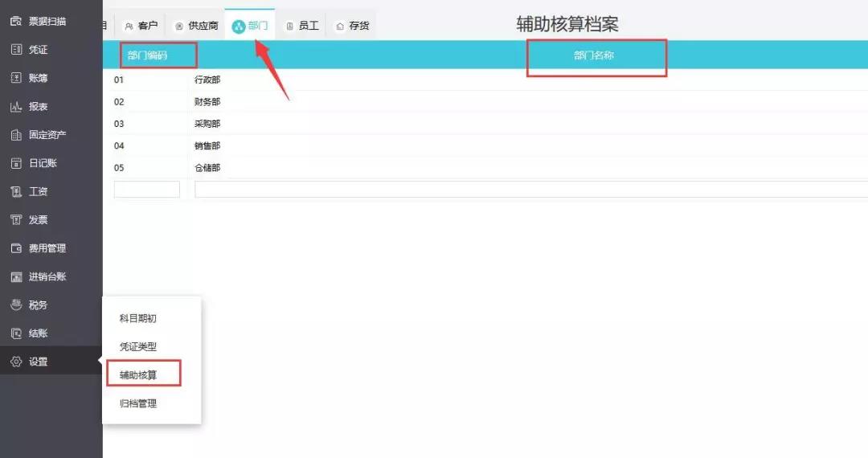Click the 部门名称 column header
This screenshot has width=868, height=458.
click(x=594, y=55)
